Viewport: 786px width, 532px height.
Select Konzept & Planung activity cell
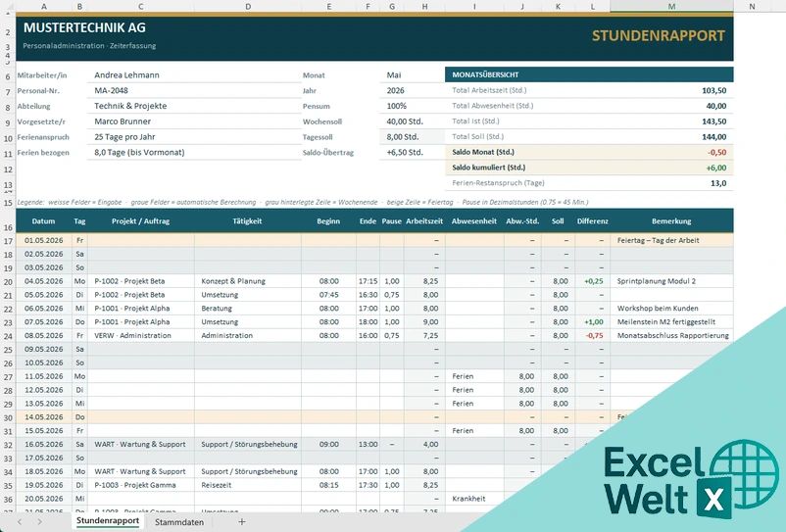point(248,281)
